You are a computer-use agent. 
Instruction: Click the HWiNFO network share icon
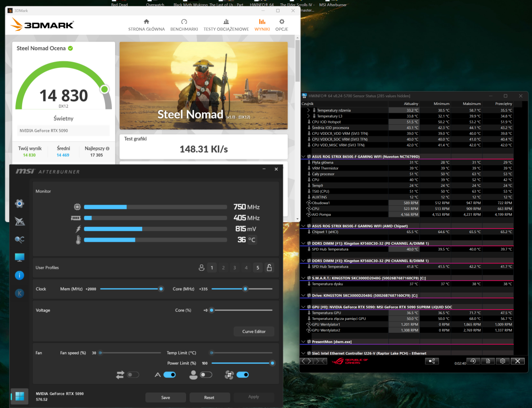[432, 361]
